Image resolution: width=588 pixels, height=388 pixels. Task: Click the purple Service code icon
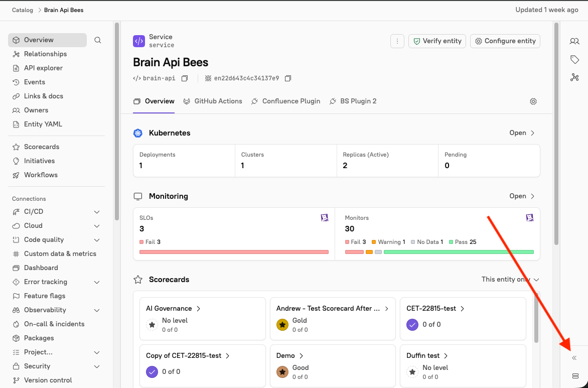(x=139, y=41)
